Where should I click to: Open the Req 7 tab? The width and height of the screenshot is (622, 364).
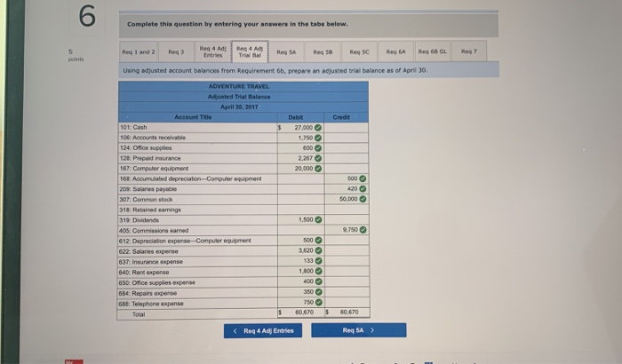469,51
